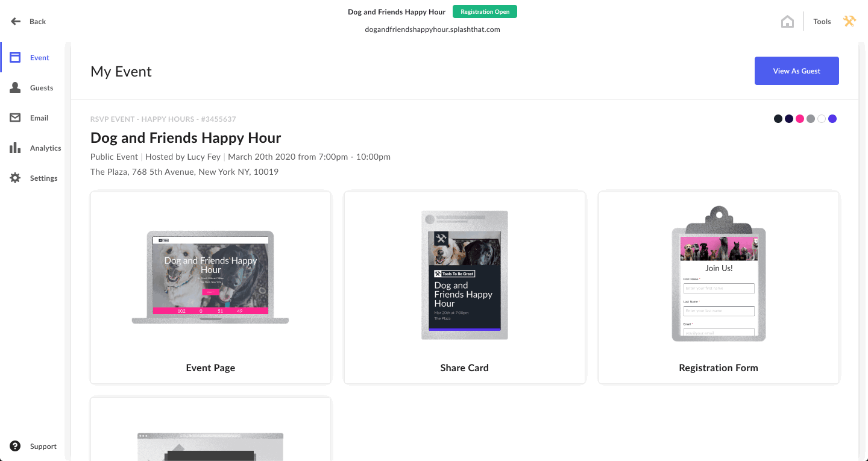868x461 pixels.
Task: Click the My Event page title
Action: pyautogui.click(x=121, y=71)
